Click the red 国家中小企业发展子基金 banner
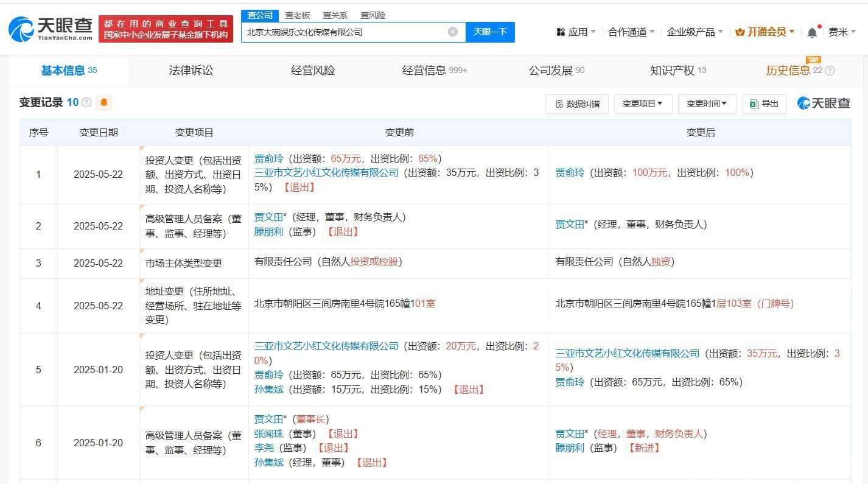The image size is (868, 484). tap(166, 29)
